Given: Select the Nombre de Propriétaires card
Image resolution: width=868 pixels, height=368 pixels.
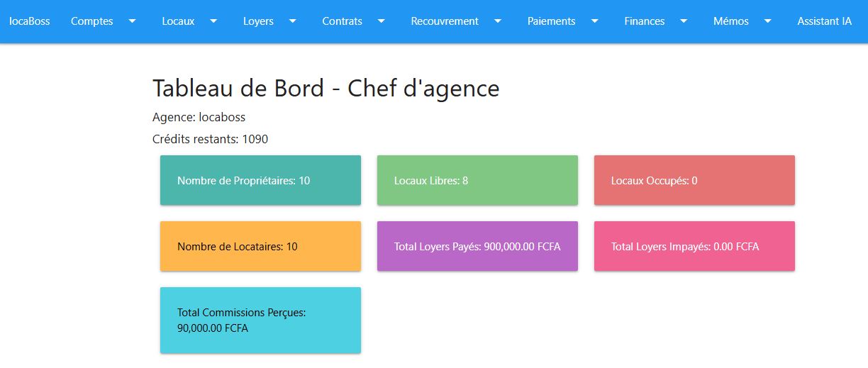Looking at the screenshot, I should tap(260, 181).
